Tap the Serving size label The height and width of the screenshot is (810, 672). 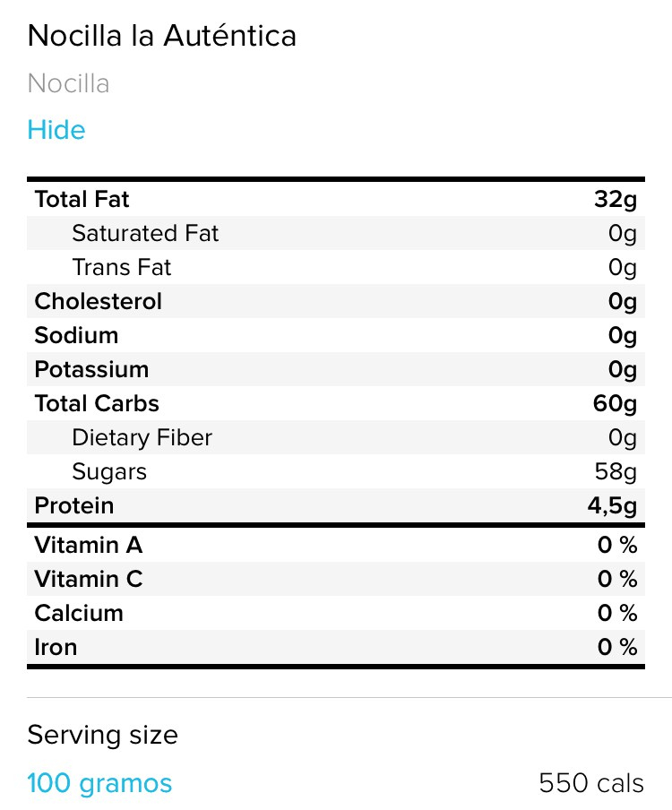pyautogui.click(x=102, y=735)
